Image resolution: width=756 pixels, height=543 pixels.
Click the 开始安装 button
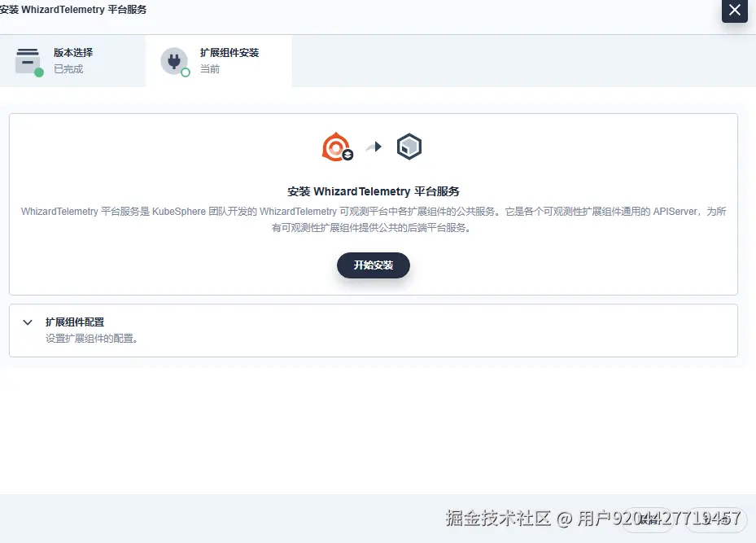pos(374,265)
